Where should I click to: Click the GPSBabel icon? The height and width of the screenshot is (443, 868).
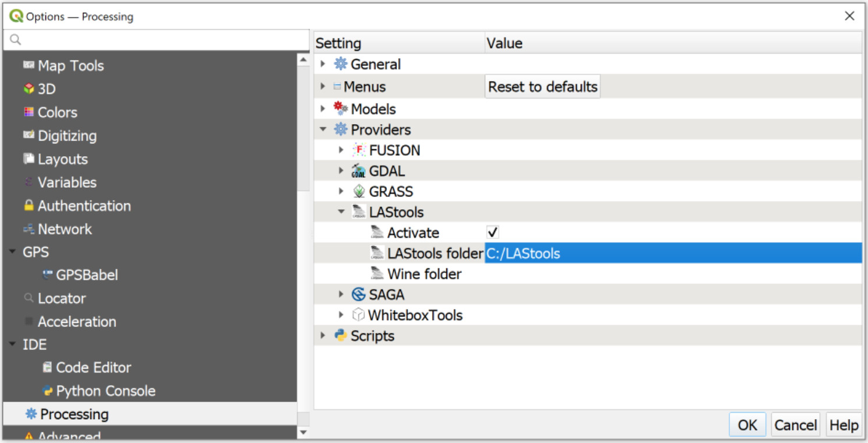click(48, 275)
